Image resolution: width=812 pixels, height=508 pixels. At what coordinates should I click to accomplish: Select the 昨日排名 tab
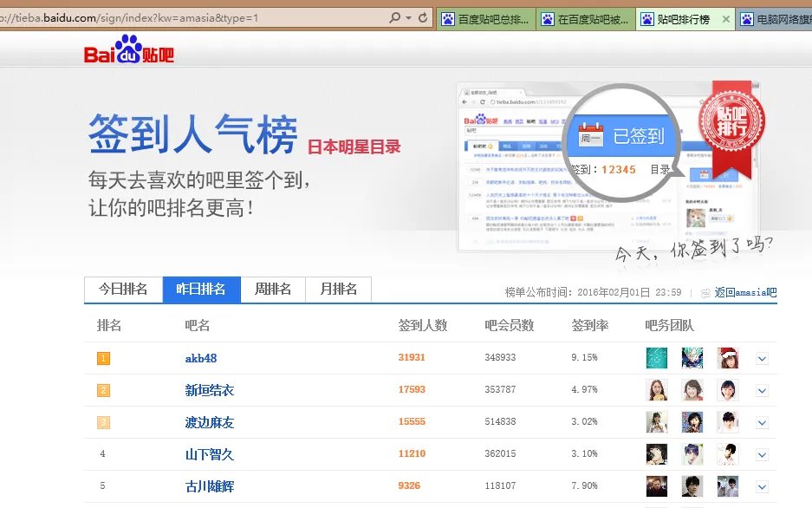(x=201, y=289)
